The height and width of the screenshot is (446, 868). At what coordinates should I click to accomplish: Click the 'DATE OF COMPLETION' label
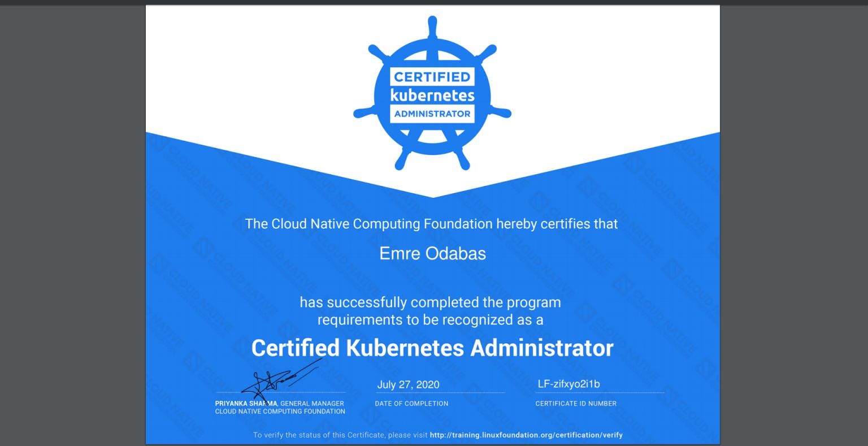[x=411, y=404]
